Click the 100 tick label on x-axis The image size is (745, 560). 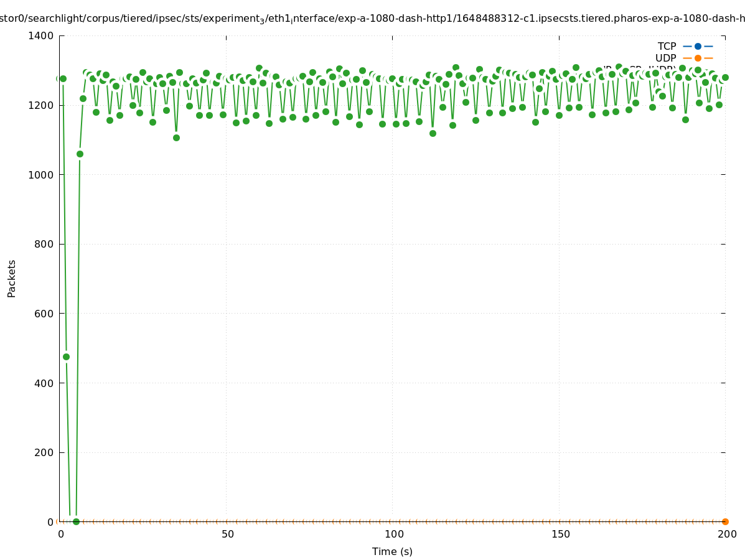393,534
